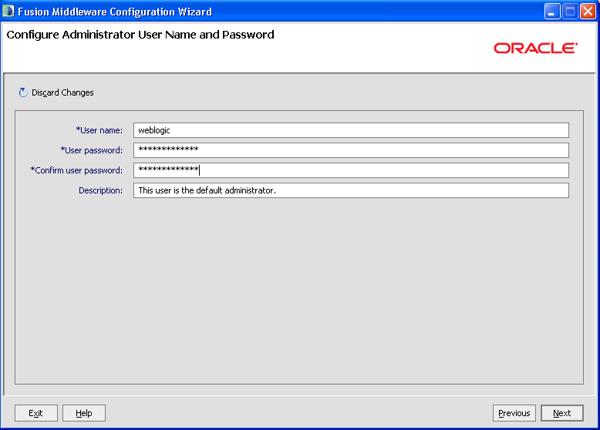600x430 pixels.
Task: Close the Configuration Wizard window
Action: point(587,9)
